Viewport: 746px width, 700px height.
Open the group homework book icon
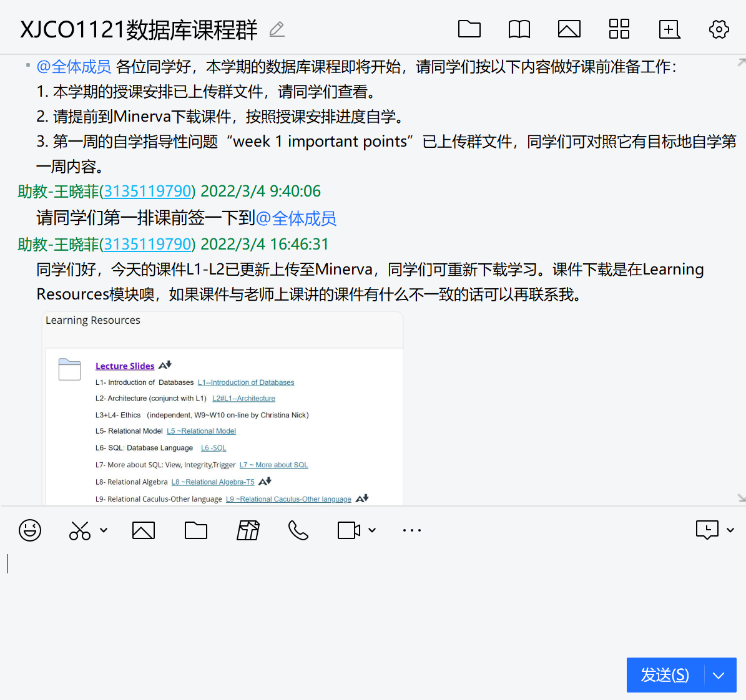[519, 29]
